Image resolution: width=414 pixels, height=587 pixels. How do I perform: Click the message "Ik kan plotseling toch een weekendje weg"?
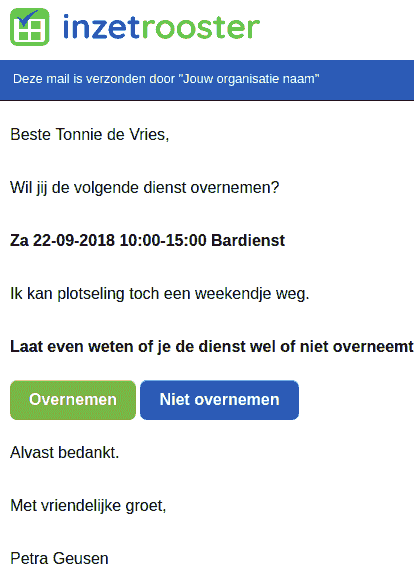pyautogui.click(x=159, y=294)
